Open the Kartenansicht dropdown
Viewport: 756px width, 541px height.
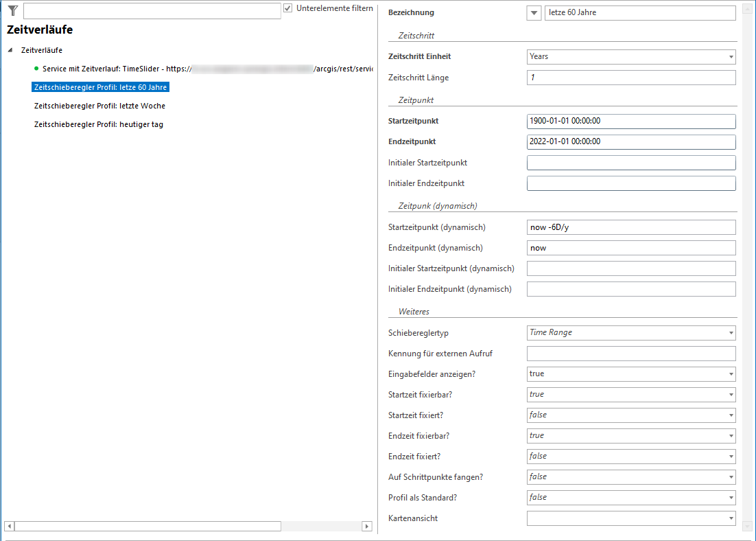point(731,518)
